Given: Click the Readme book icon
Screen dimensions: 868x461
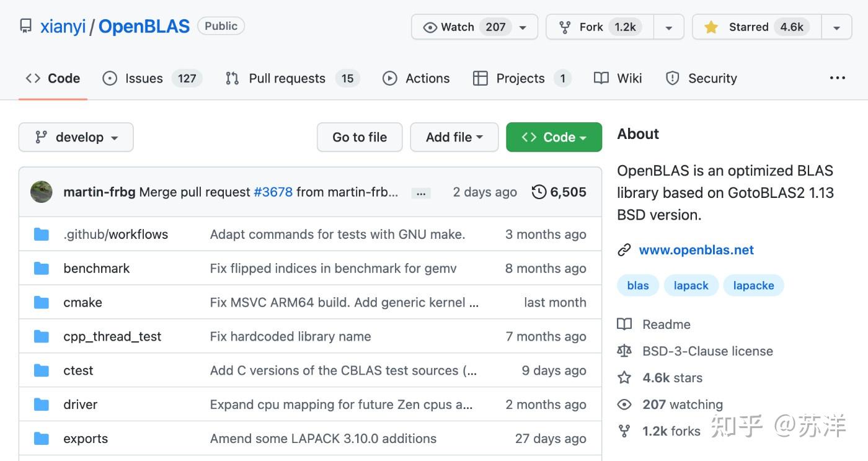Looking at the screenshot, I should tap(624, 324).
